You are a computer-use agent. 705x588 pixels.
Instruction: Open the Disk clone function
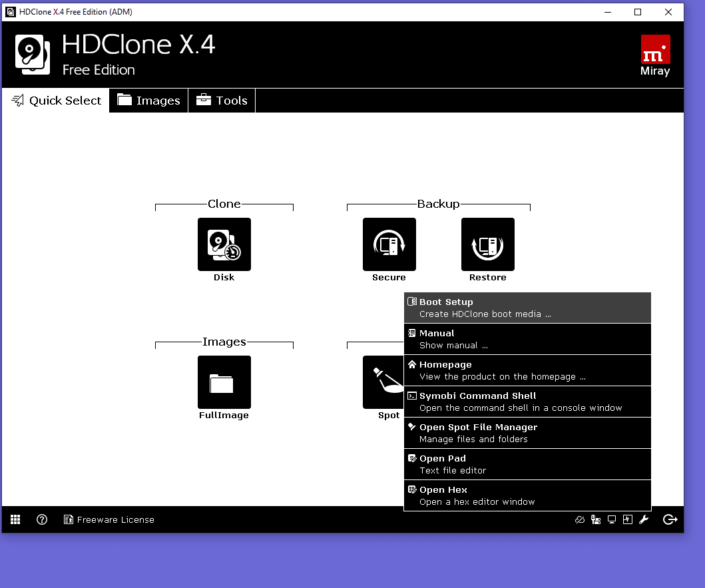(x=224, y=244)
